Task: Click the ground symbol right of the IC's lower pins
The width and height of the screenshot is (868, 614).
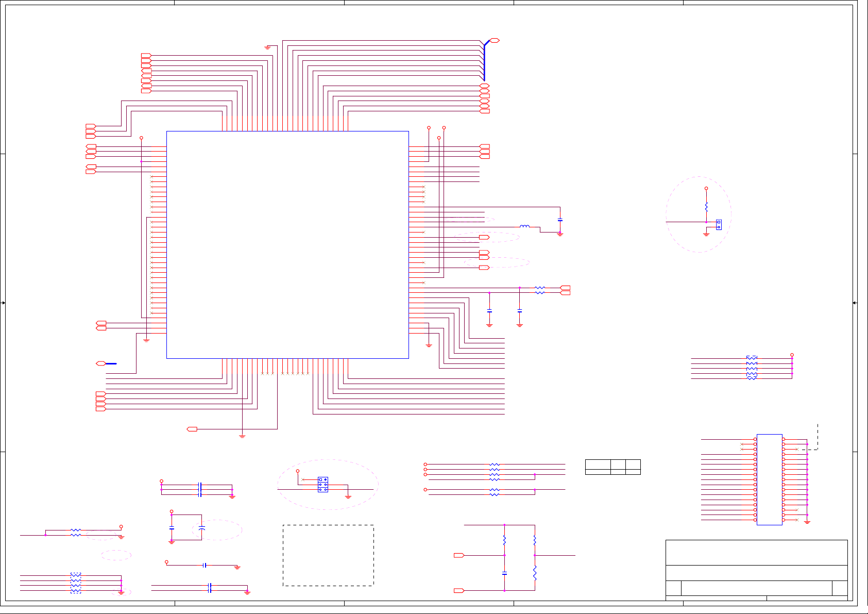Action: (429, 345)
